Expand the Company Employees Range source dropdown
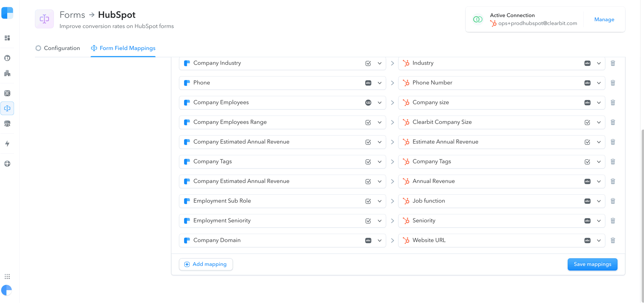 click(380, 122)
